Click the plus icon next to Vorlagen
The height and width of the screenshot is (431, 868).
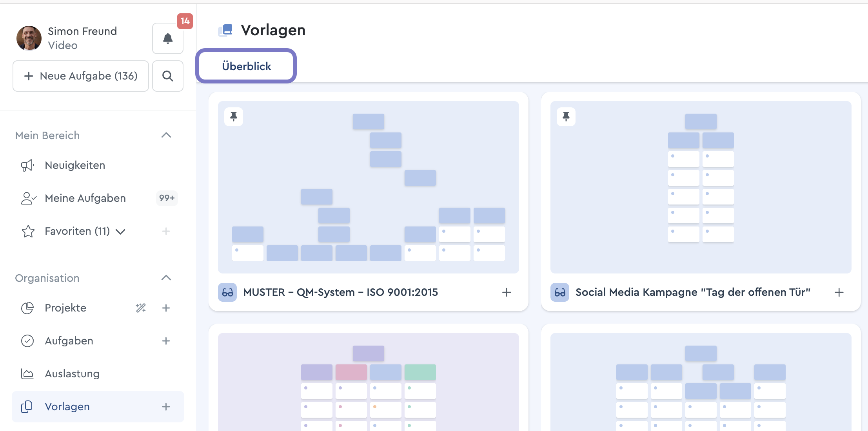coord(166,407)
